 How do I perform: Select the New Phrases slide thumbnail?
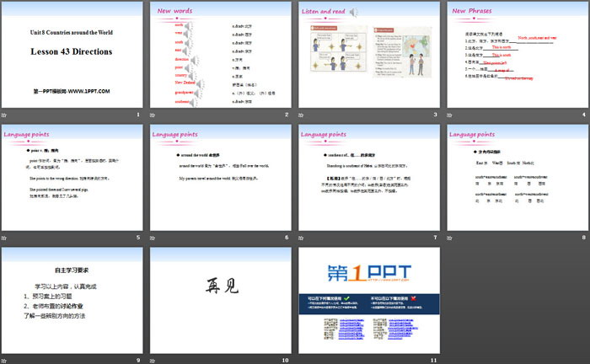(x=518, y=55)
